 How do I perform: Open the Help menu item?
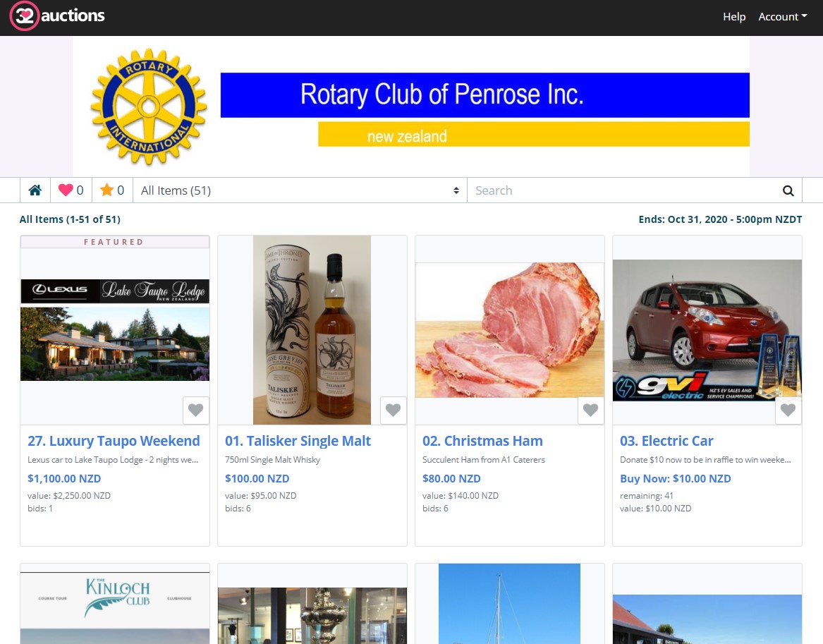(733, 17)
